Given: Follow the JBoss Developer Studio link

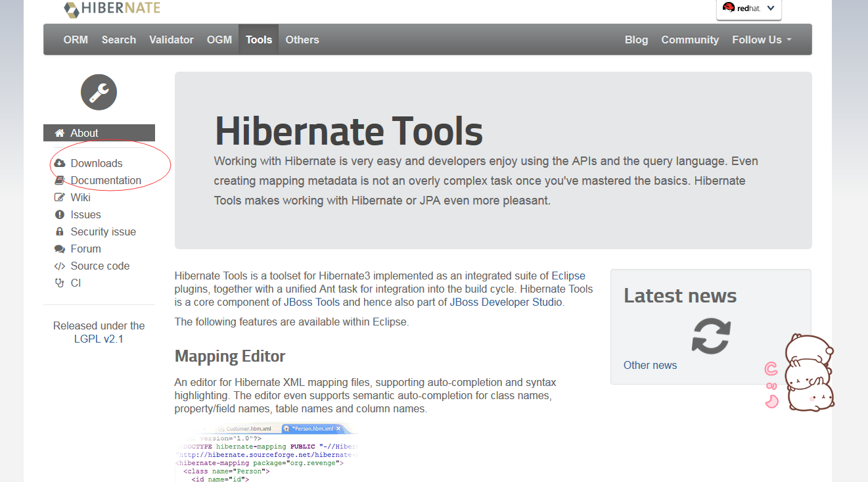Looking at the screenshot, I should [x=506, y=302].
